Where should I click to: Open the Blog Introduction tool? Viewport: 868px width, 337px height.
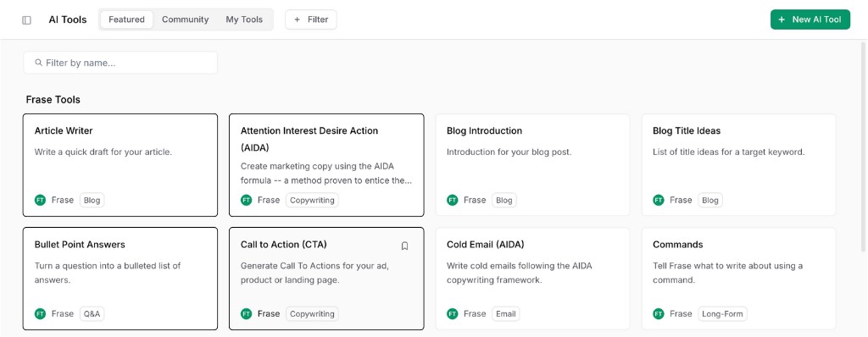[532, 165]
